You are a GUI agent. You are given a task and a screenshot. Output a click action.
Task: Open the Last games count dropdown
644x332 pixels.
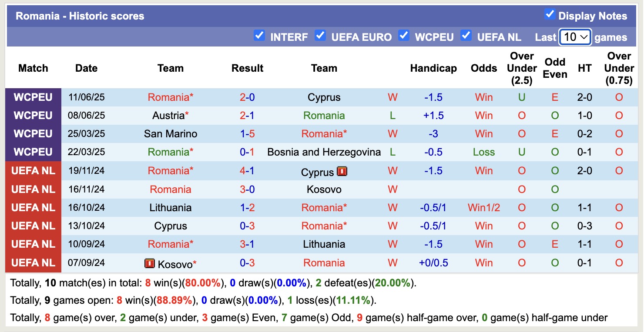575,37
